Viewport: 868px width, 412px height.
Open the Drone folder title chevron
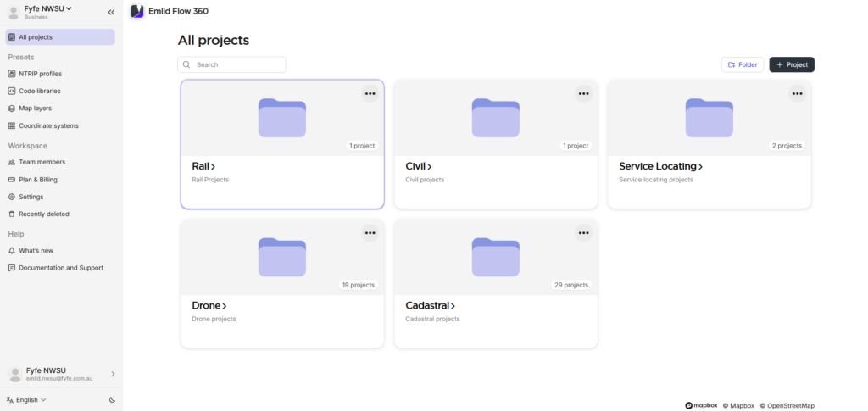(224, 306)
